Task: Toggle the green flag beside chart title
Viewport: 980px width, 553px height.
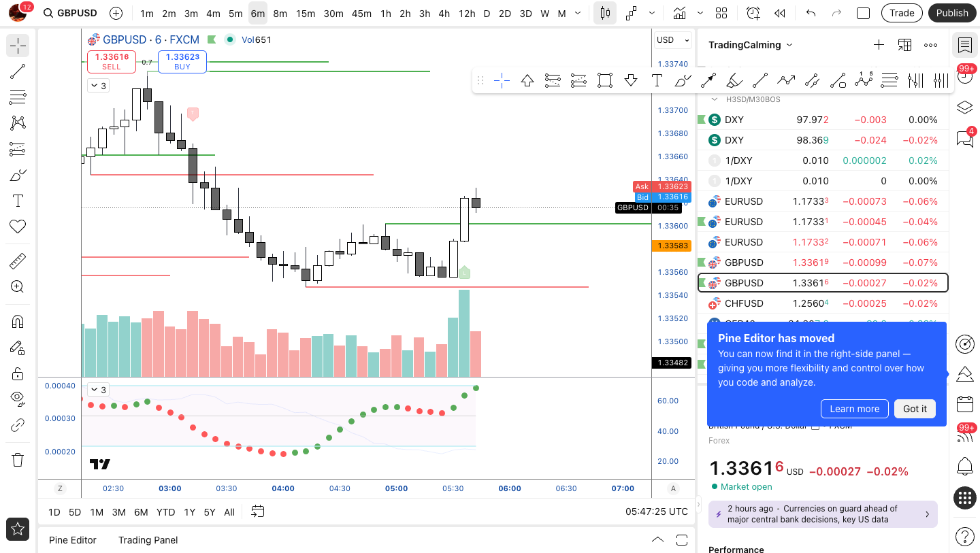Action: click(212, 39)
